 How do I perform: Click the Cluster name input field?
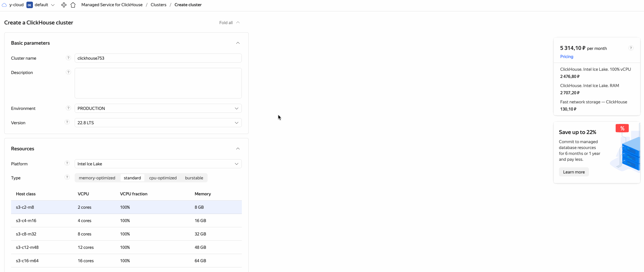coord(158,58)
